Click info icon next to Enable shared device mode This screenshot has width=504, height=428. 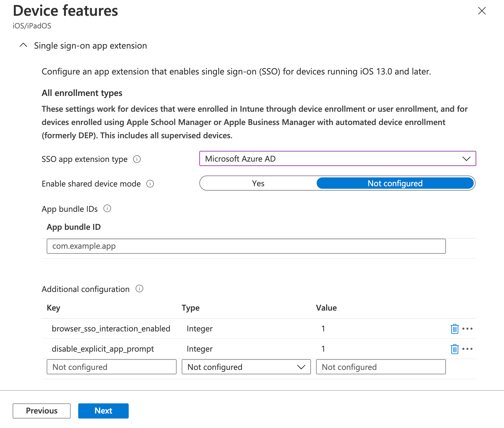click(150, 184)
